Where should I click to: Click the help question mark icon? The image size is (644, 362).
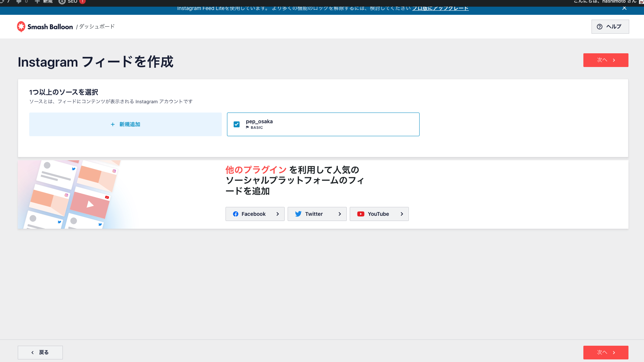point(600,27)
